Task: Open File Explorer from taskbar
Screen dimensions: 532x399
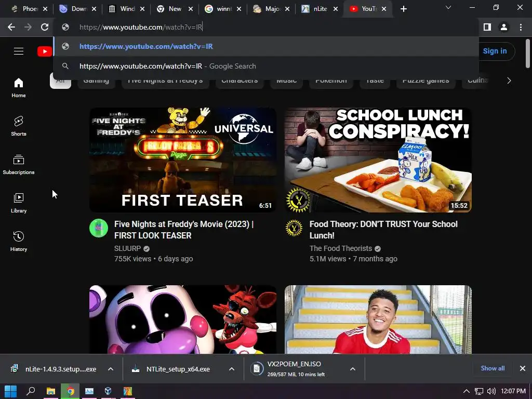Action: [x=50, y=391]
